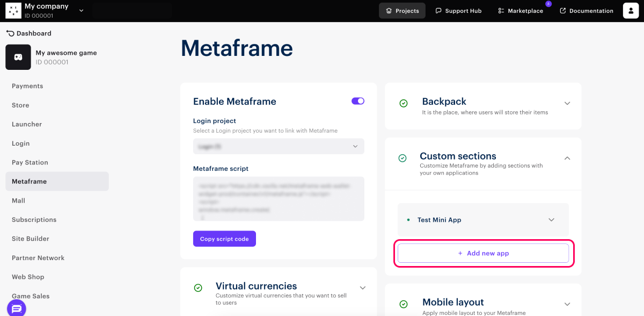Image resolution: width=644 pixels, height=316 pixels.
Task: Return to Dashboard
Action: click(x=29, y=33)
